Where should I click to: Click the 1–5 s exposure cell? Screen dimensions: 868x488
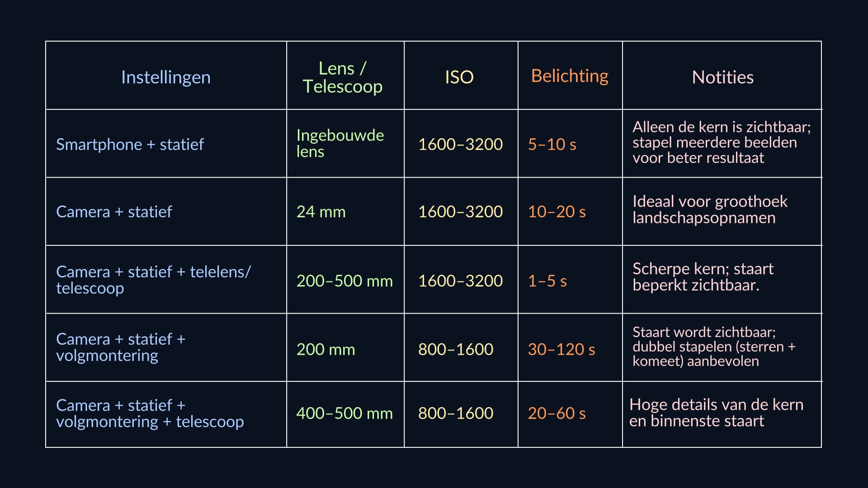point(547,281)
